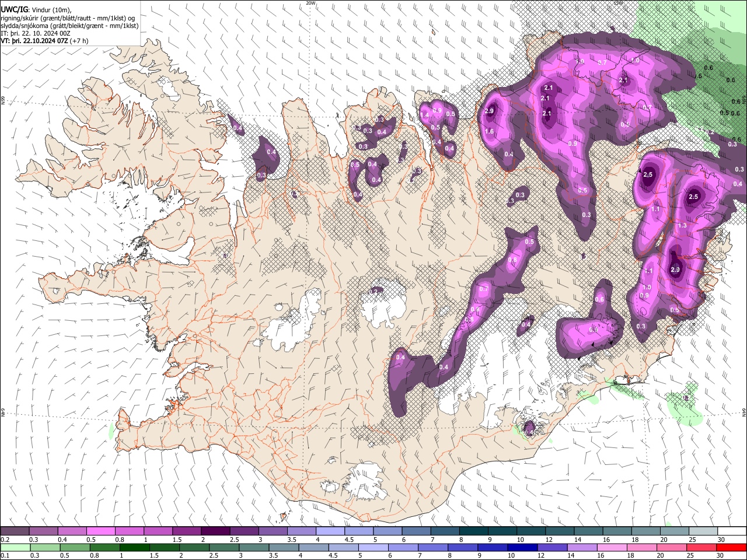Click the white upper swatch starting at 30
Viewport: 747px width, 560px height.
coord(731,531)
